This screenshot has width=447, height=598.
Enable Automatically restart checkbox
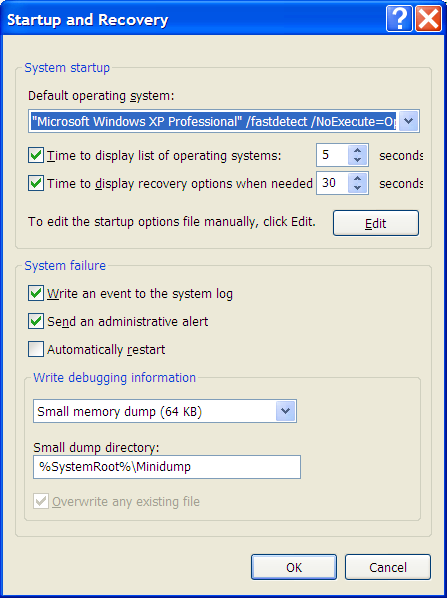pyautogui.click(x=36, y=349)
